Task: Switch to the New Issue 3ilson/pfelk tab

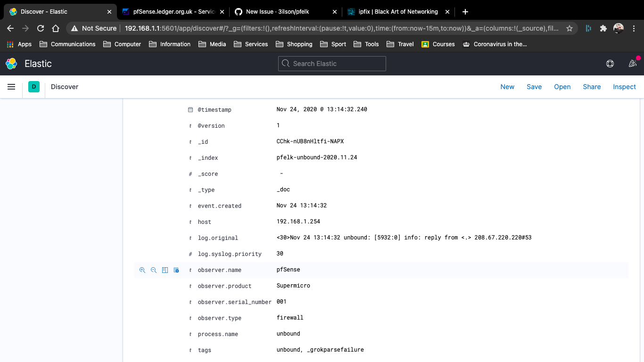Action: (x=286, y=12)
